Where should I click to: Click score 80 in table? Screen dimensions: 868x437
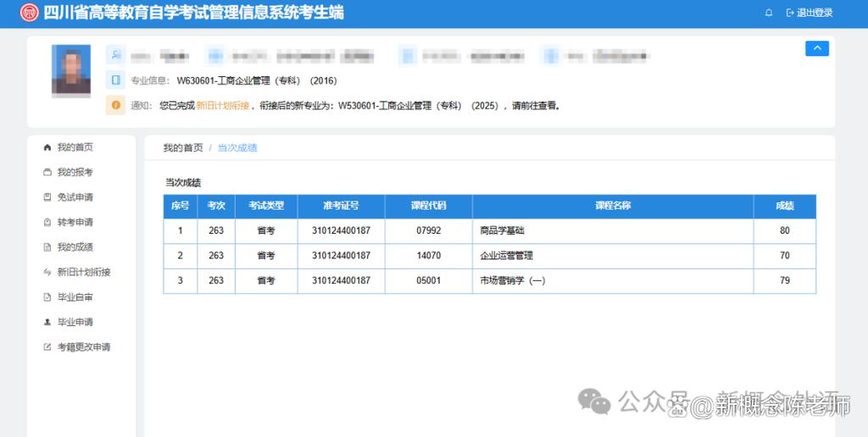(x=784, y=230)
